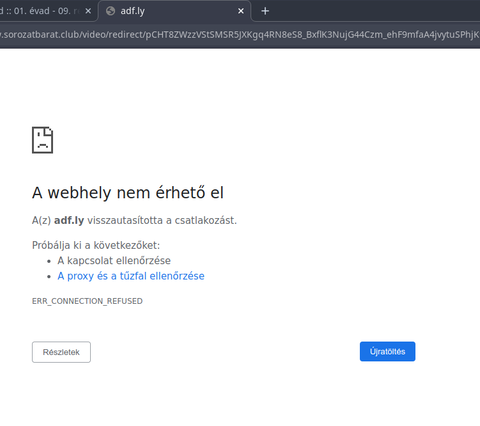Click the 'Próbálja ki a következőket:' text
Screen dimensions: 480x426
coord(96,245)
